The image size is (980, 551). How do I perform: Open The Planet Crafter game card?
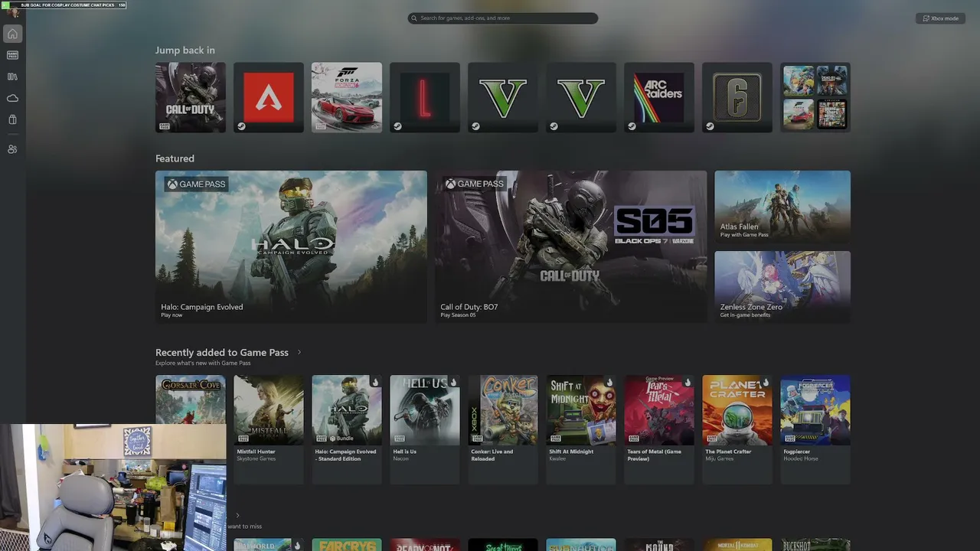click(737, 429)
